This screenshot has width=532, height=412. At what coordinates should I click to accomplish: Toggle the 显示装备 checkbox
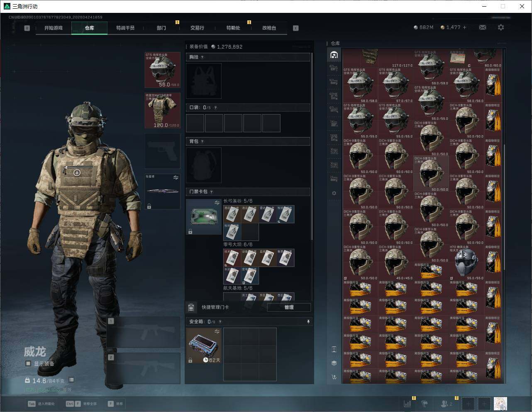pos(28,363)
